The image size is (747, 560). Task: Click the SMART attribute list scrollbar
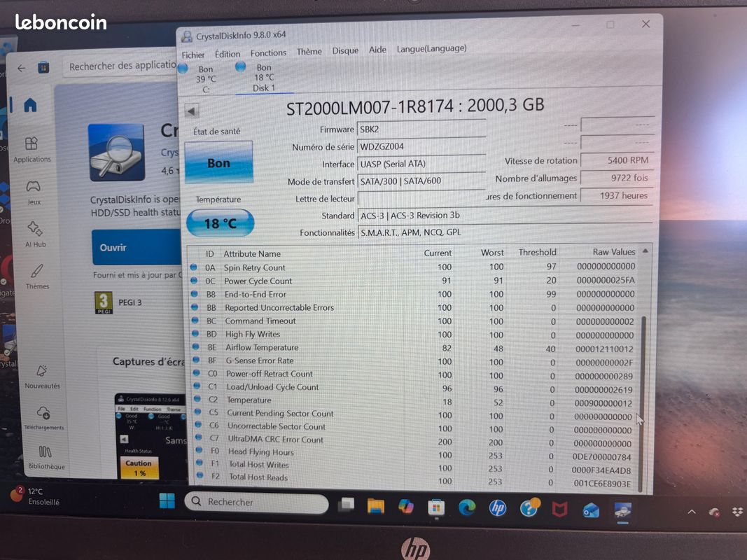pos(643,404)
